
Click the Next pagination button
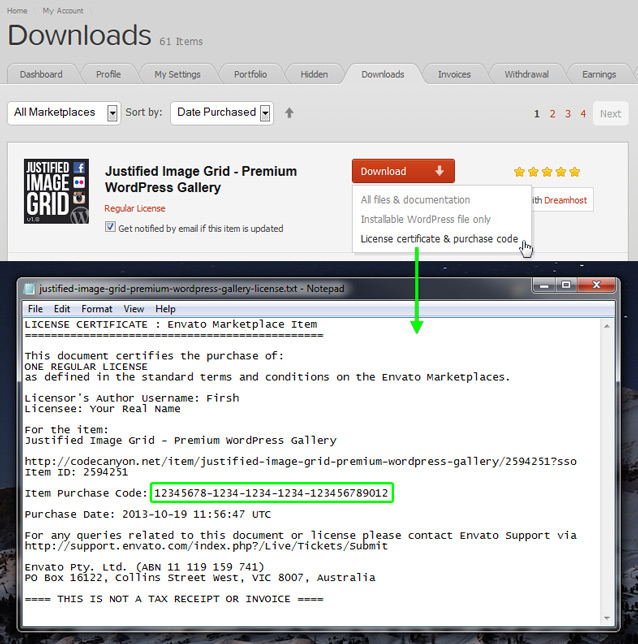click(x=610, y=114)
